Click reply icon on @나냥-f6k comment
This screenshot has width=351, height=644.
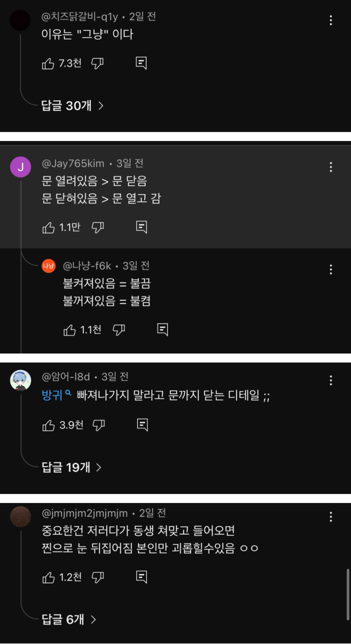[x=163, y=330]
